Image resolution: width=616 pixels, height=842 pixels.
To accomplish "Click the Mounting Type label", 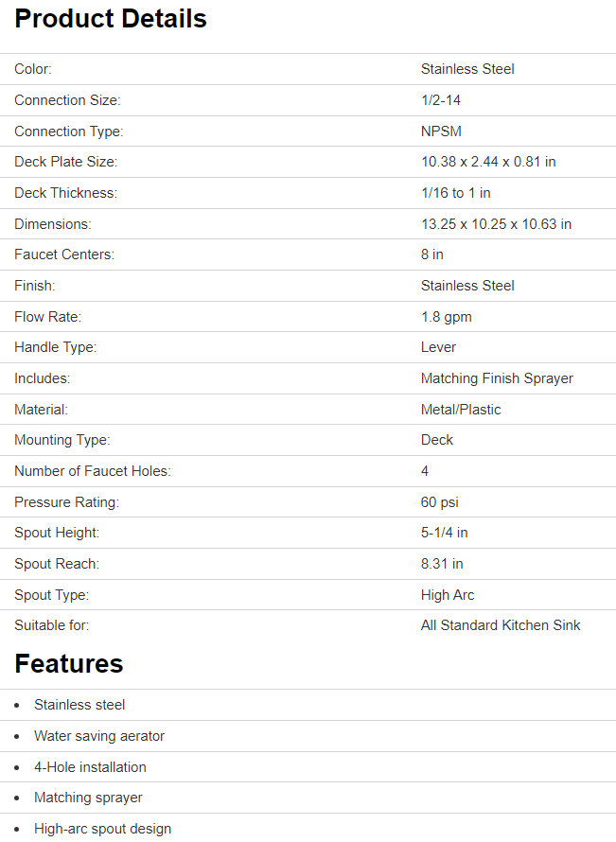I will [62, 440].
